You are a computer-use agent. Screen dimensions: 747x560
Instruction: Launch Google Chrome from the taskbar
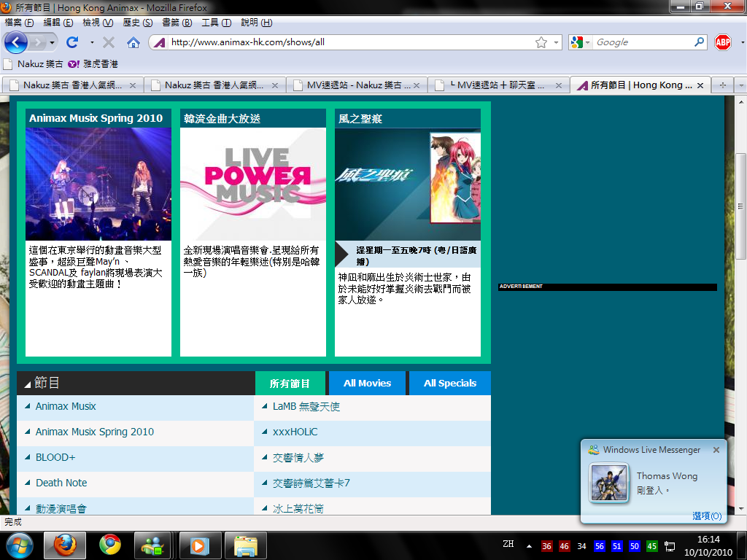(110, 545)
